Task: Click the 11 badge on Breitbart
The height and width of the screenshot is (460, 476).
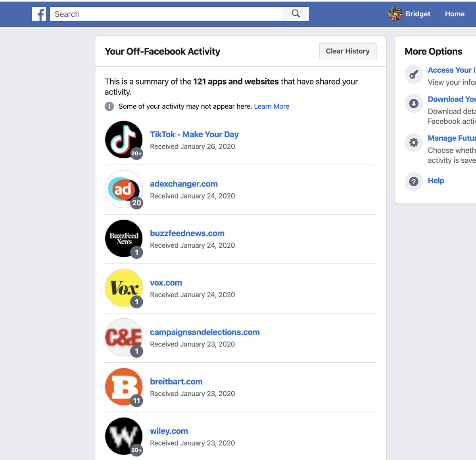Action: 136,400
